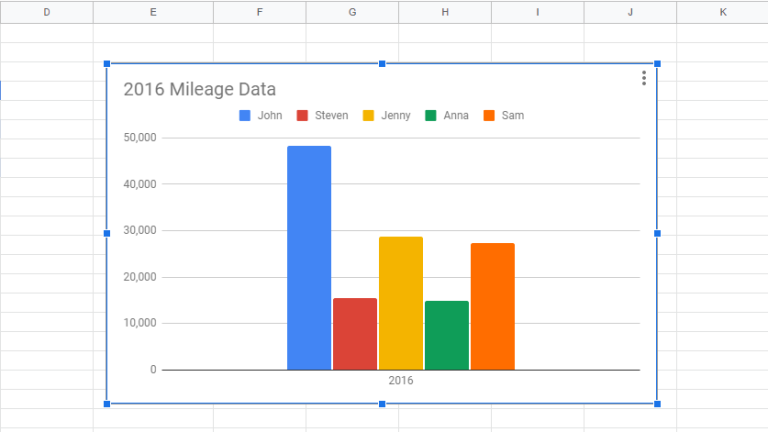Select column header E
Screen dimensions: 768x432
153,12
